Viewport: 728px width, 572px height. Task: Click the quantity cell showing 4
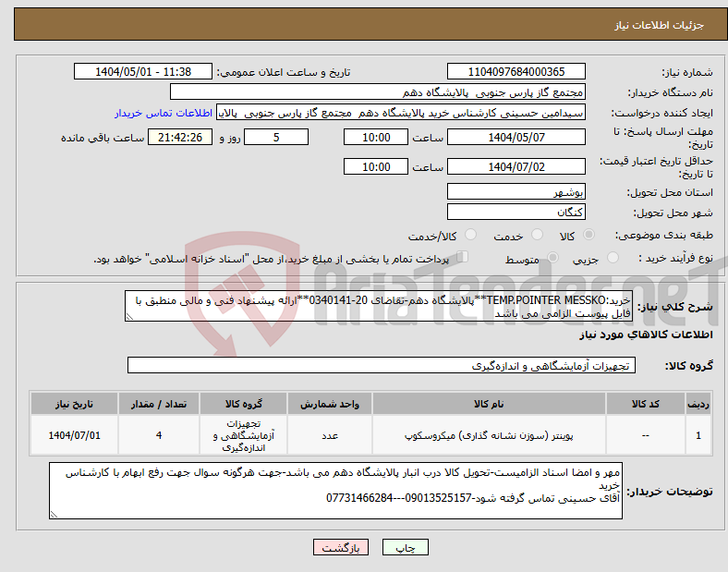159,435
